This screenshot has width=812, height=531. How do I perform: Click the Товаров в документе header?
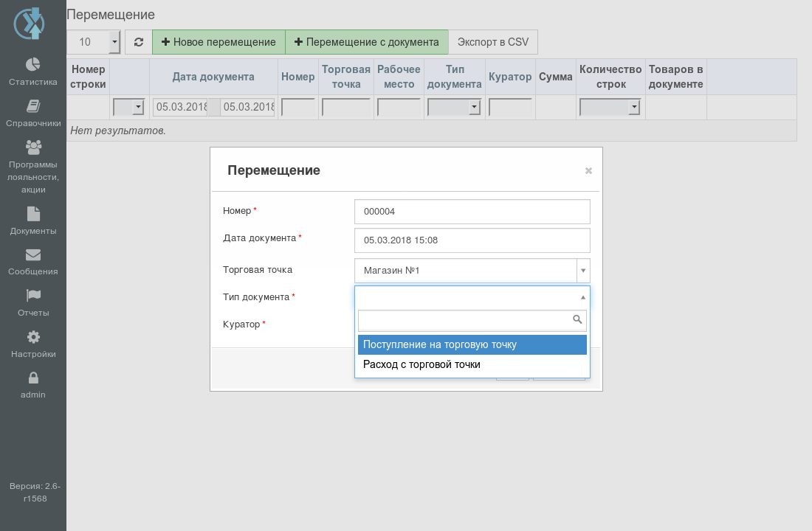[x=675, y=77]
